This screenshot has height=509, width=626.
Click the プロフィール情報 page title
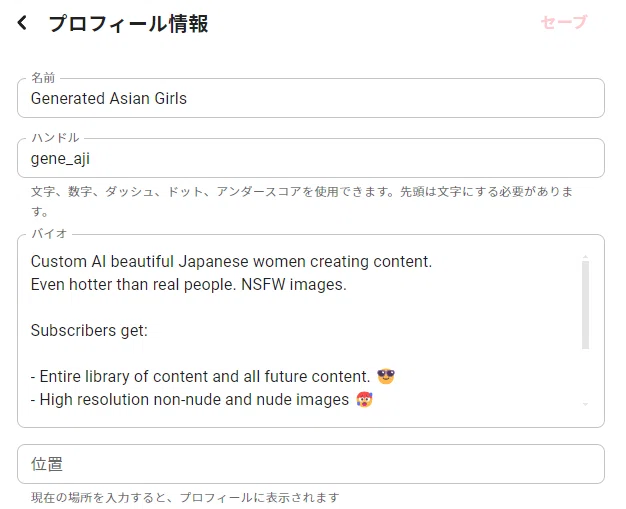click(128, 24)
